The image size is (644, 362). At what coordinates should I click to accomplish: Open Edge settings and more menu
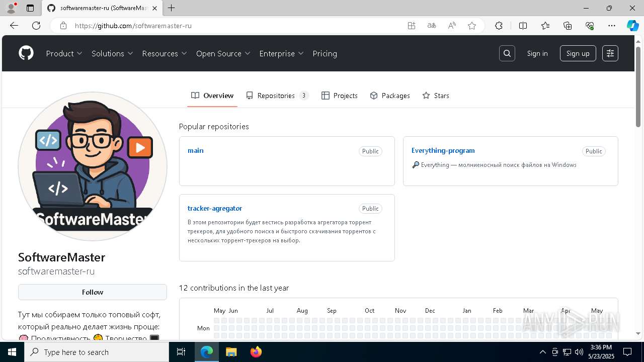pyautogui.click(x=612, y=26)
